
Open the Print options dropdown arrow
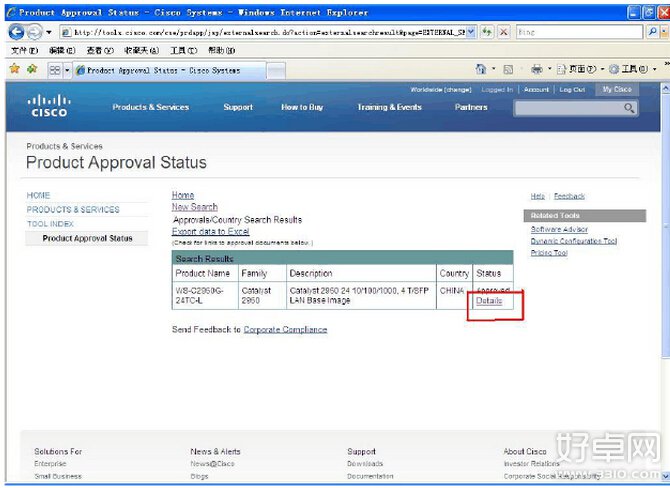550,69
